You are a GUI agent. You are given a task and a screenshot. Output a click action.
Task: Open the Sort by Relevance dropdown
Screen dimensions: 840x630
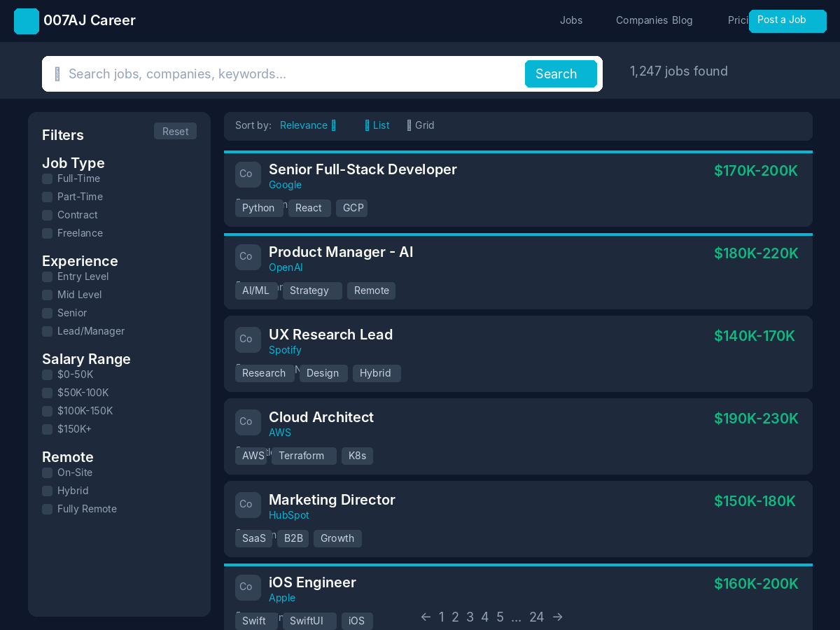click(x=308, y=125)
